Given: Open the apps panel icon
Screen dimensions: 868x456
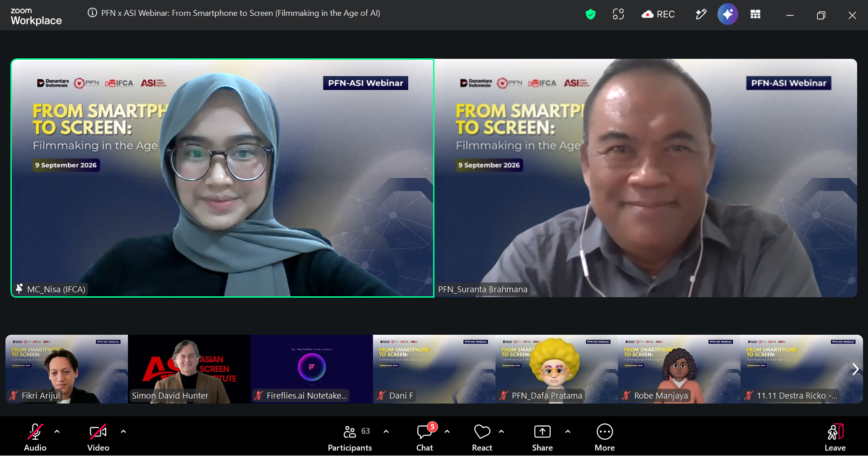Looking at the screenshot, I should coord(618,14).
